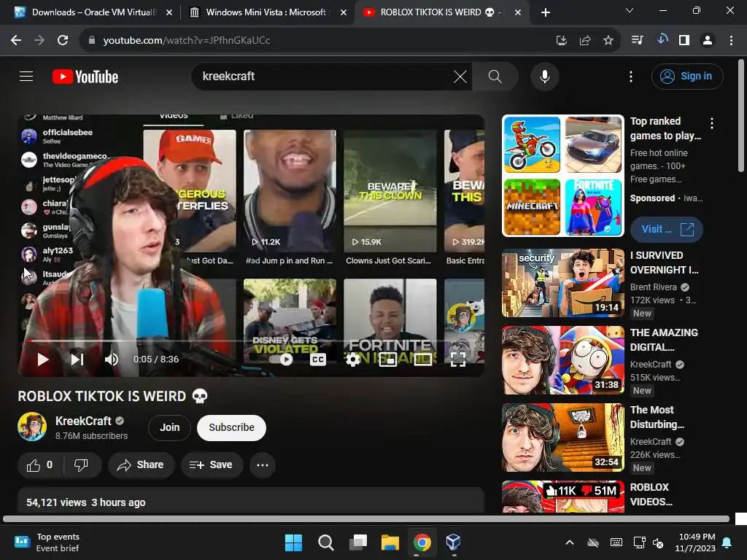747x560 pixels.
Task: Open tab search dropdown chevron
Action: click(x=630, y=10)
